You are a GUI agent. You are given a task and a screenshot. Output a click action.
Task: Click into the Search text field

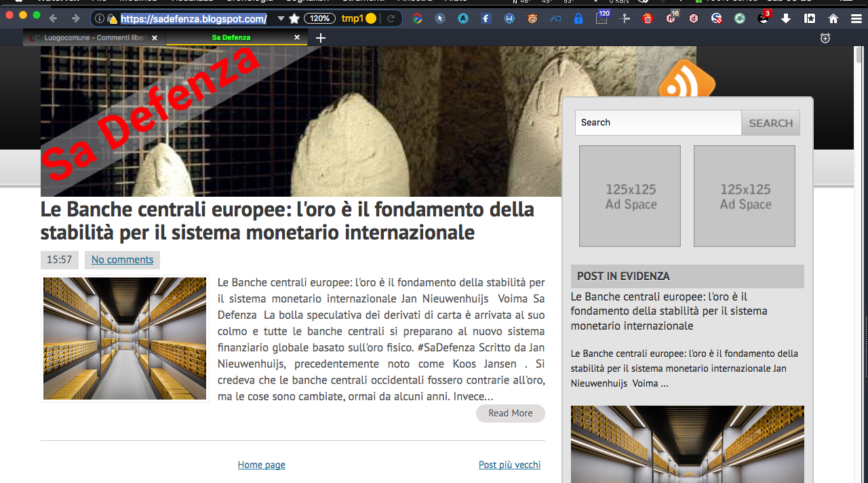coord(658,123)
